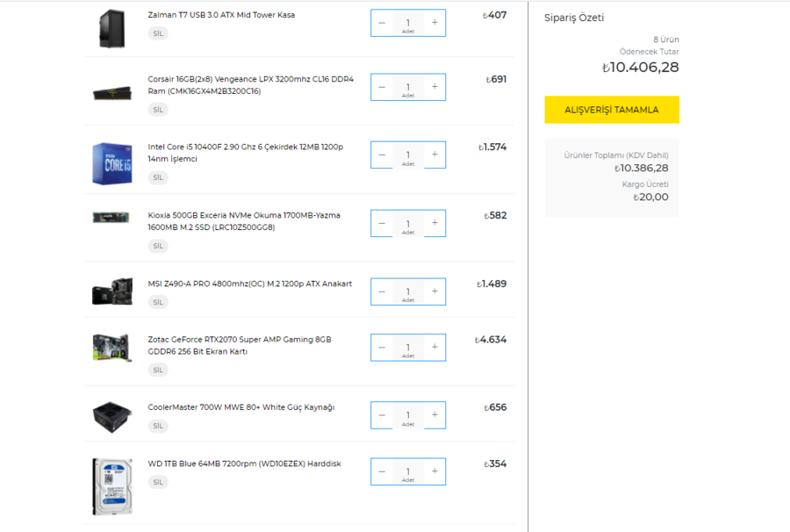Open WD 1TB Blue WD10EZEX product link
This screenshot has height=532, width=790.
pyautogui.click(x=244, y=464)
